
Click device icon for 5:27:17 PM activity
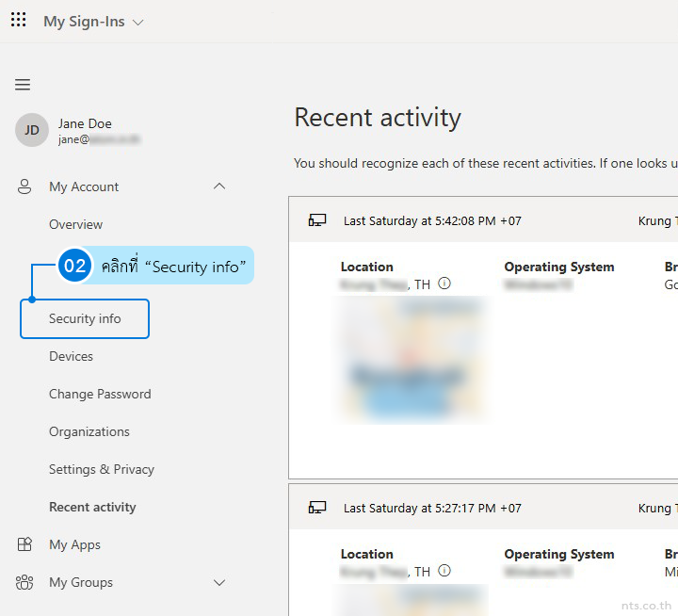point(317,508)
